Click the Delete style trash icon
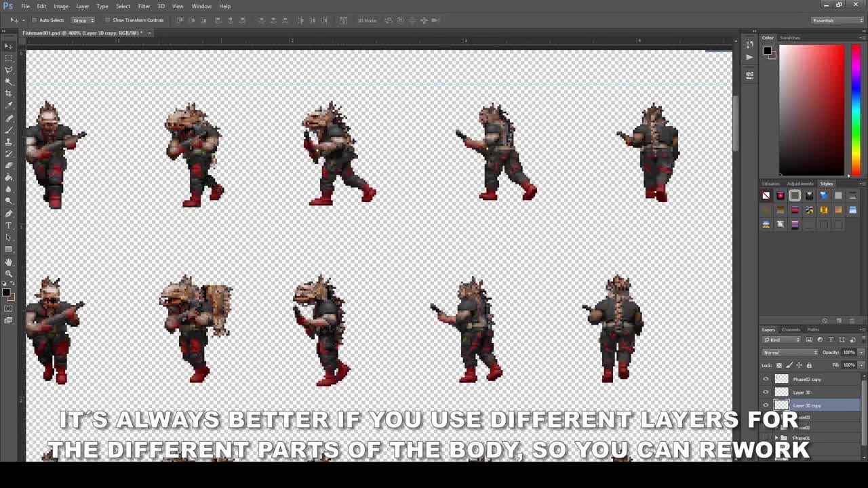 (x=852, y=320)
